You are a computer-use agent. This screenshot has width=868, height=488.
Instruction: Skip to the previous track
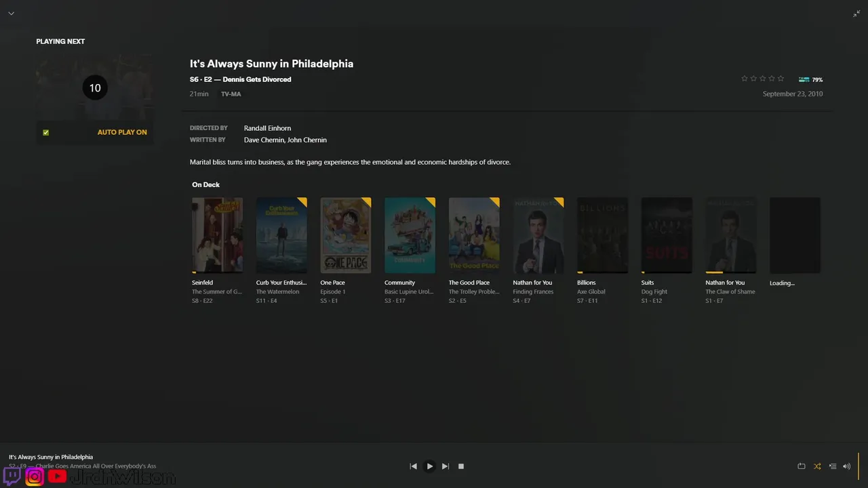413,466
